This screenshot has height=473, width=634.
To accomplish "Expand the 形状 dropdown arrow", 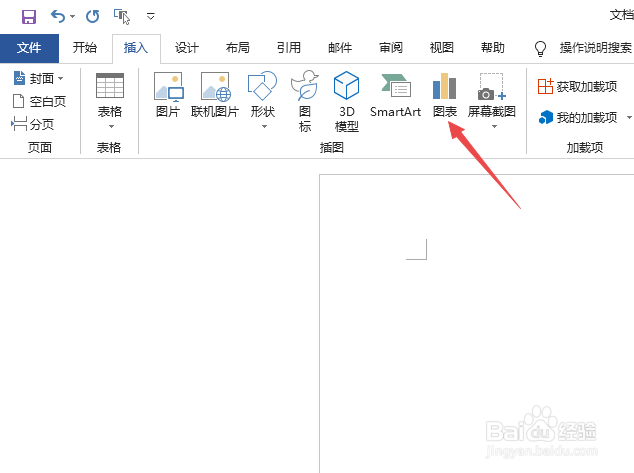I will [264, 127].
